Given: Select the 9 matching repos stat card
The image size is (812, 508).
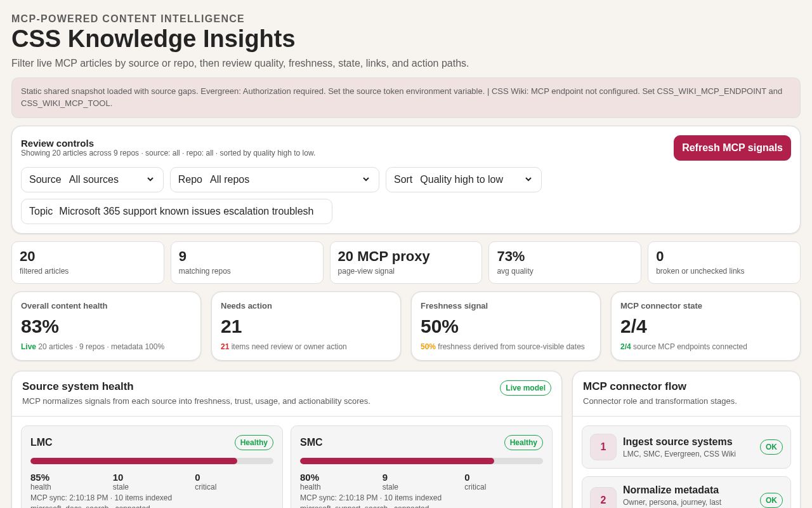Looking at the screenshot, I should 247,262.
